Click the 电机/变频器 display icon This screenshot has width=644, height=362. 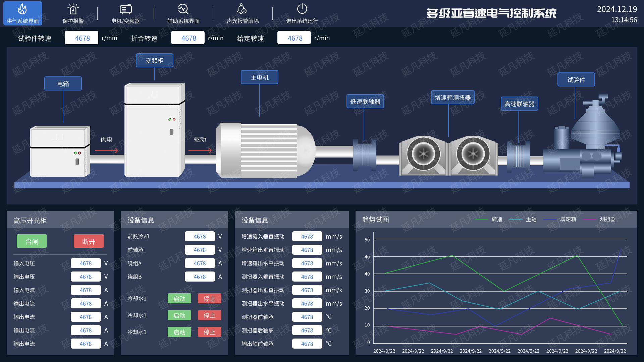click(x=125, y=9)
